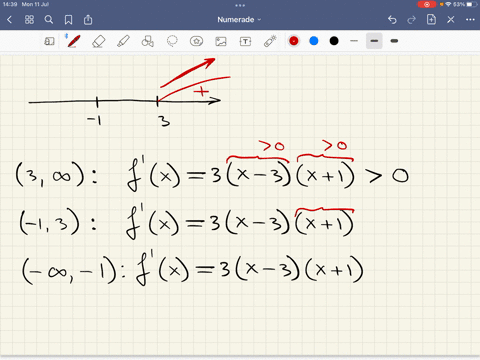Select the thinnest stroke width
Image resolution: width=480 pixels, height=360 pixels.
click(354, 41)
